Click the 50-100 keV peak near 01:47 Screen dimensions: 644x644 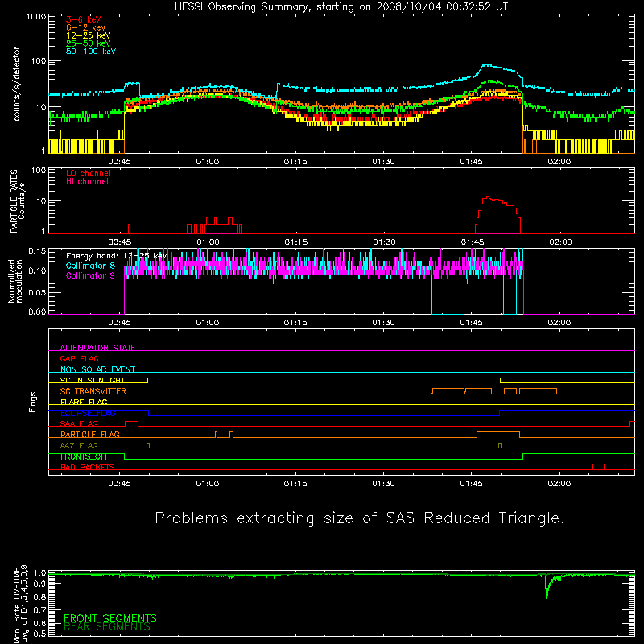coord(487,65)
